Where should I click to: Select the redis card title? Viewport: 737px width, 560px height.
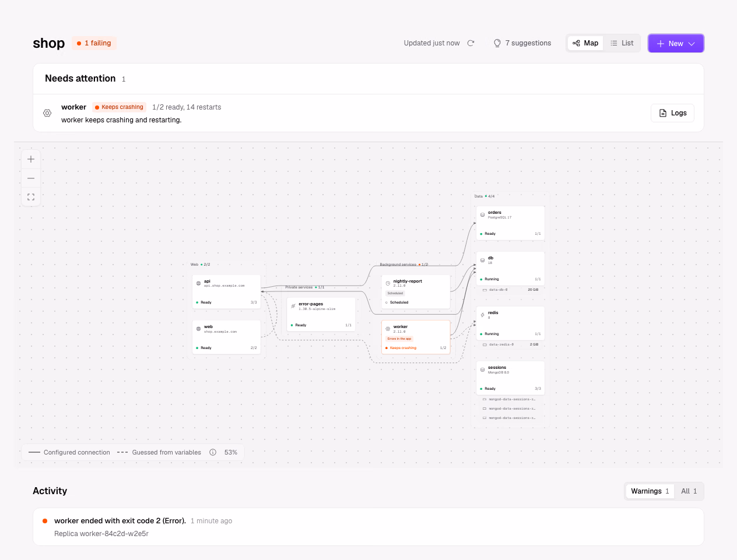493,312
